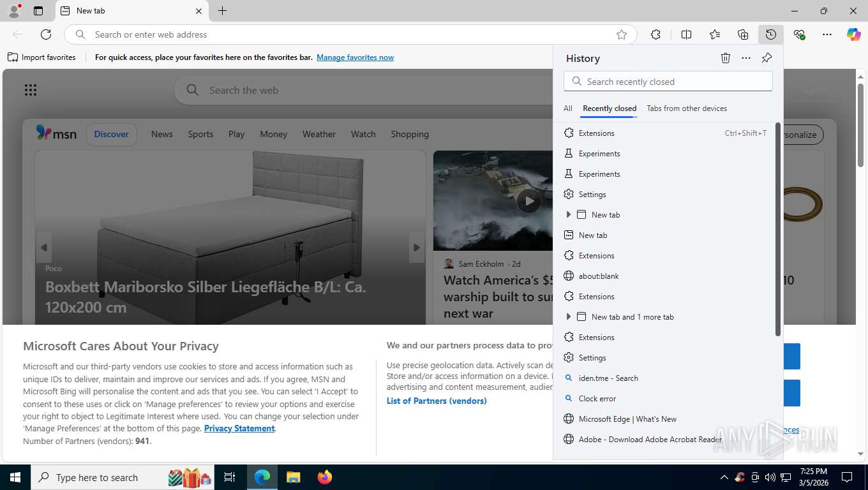Open the Favorites toolbar icon

[x=715, y=34]
